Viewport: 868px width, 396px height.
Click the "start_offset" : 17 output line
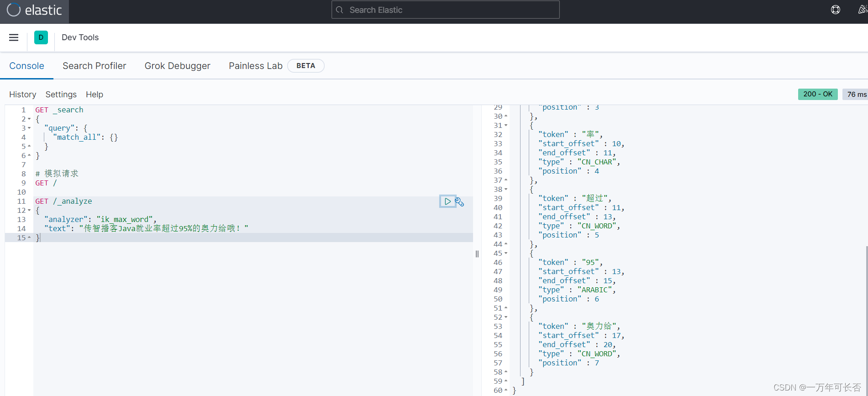pos(581,336)
